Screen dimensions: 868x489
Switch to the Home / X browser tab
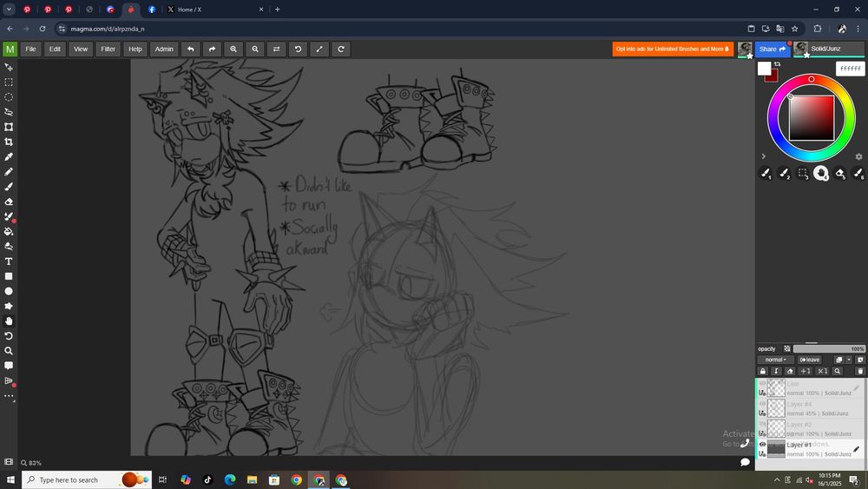[216, 10]
